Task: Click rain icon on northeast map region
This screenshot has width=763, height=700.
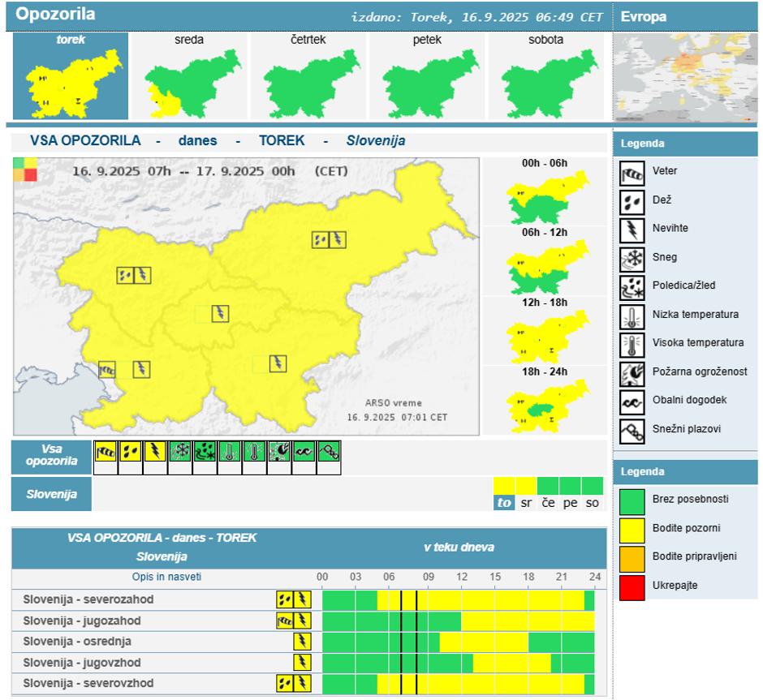Action: pyautogui.click(x=321, y=239)
